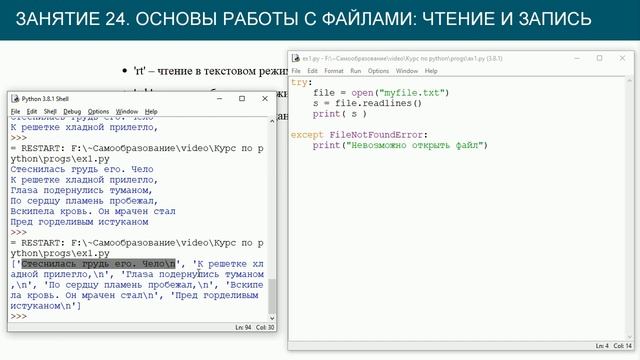Click 'Вскипела кровь. Он мрачен стал' output line
Screen dimensions: 640x360
tap(93, 211)
